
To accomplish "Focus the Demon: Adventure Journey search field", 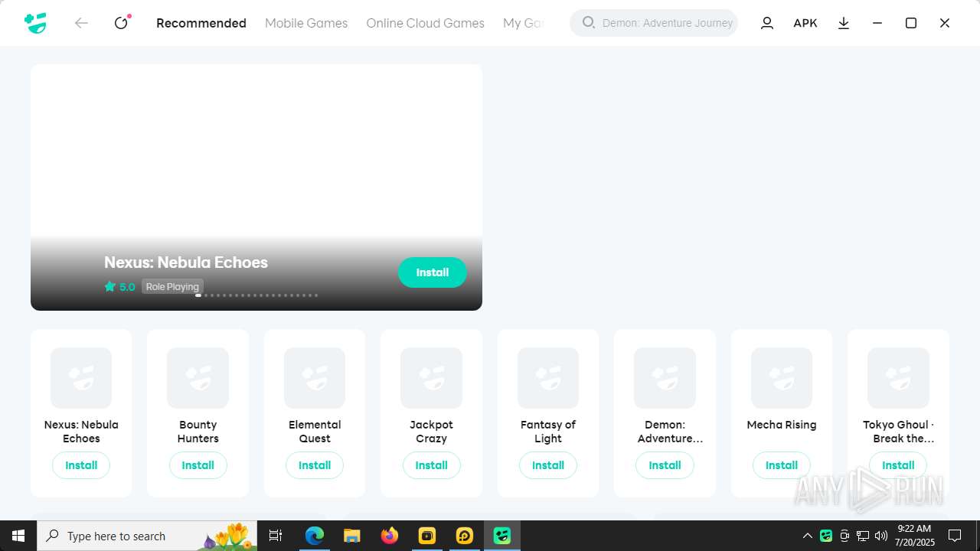I will pyautogui.click(x=654, y=23).
